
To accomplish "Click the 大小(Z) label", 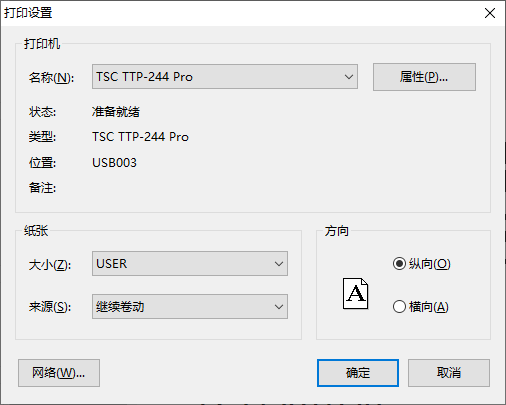I will click(x=50, y=265).
